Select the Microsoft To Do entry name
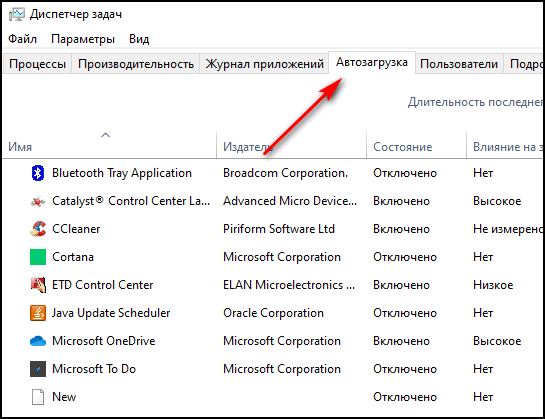The height and width of the screenshot is (419, 545). pyautogui.click(x=94, y=369)
